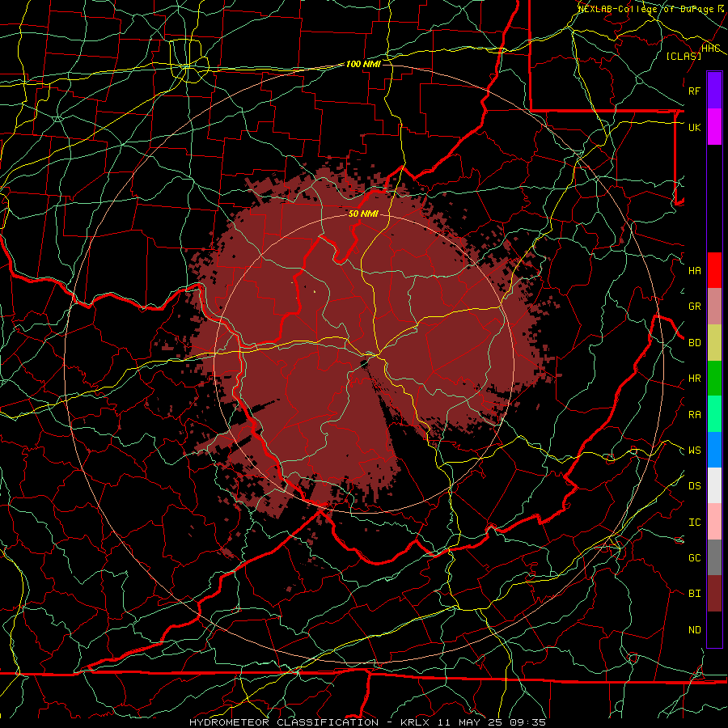
Task: Click the 100 NMI range ring label
Action: pyautogui.click(x=363, y=64)
